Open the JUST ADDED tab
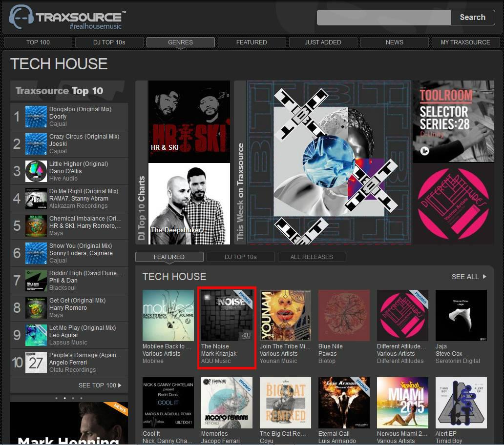504x445 pixels. (323, 42)
